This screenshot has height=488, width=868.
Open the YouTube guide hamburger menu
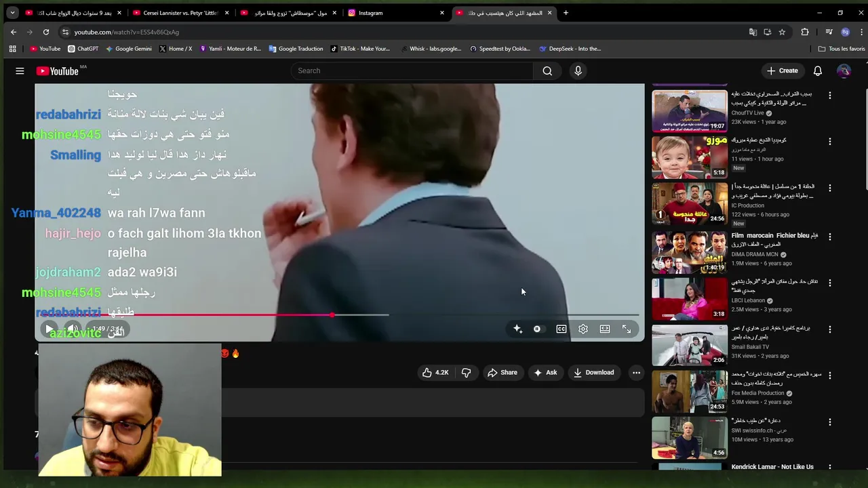click(20, 70)
